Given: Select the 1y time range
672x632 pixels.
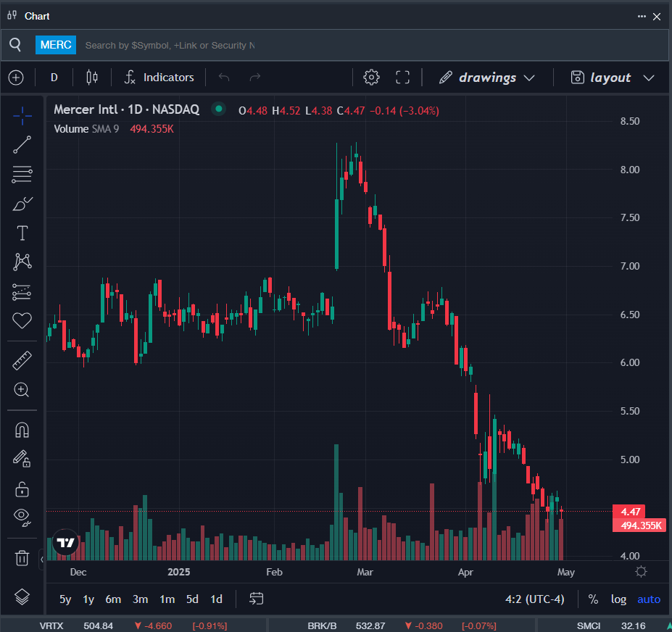Looking at the screenshot, I should pyautogui.click(x=88, y=599).
